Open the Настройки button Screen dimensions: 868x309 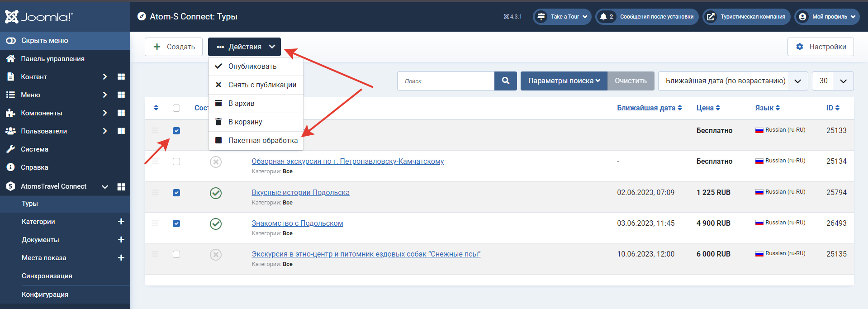tap(821, 47)
